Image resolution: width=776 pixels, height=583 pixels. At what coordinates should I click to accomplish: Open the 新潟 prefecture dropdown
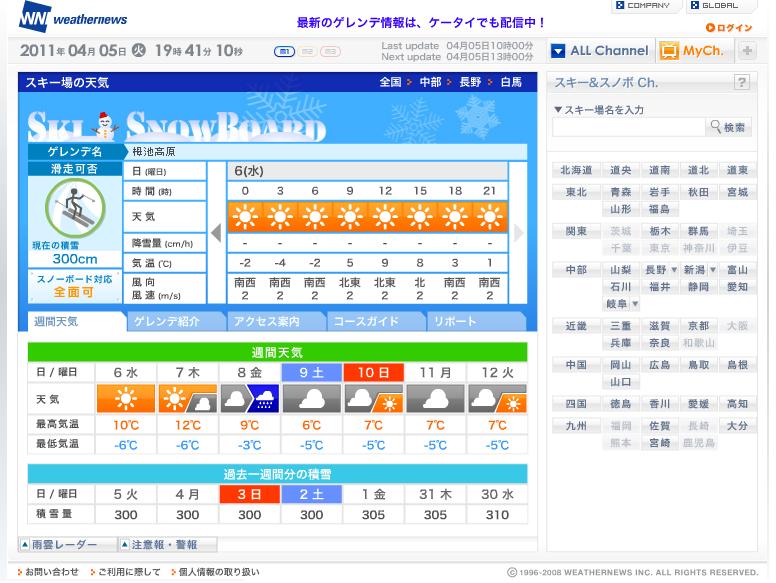[x=699, y=270]
